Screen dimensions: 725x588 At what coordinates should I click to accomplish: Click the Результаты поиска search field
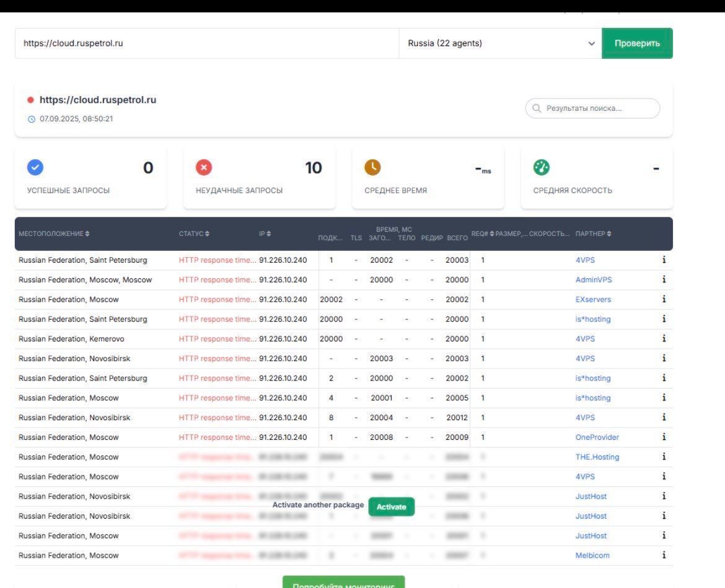coord(592,108)
